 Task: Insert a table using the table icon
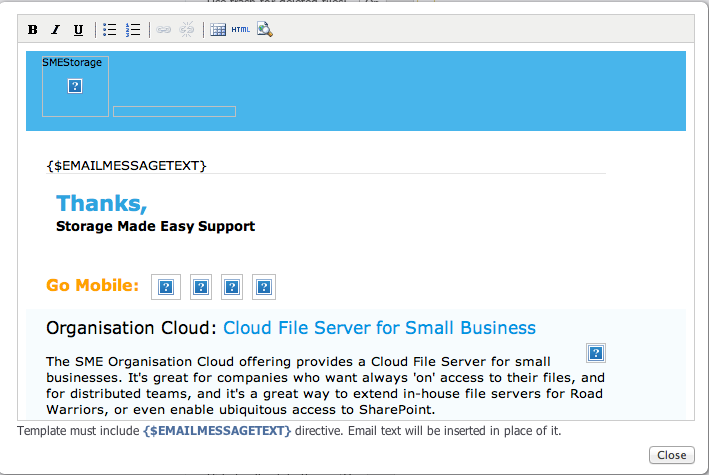pyautogui.click(x=218, y=30)
